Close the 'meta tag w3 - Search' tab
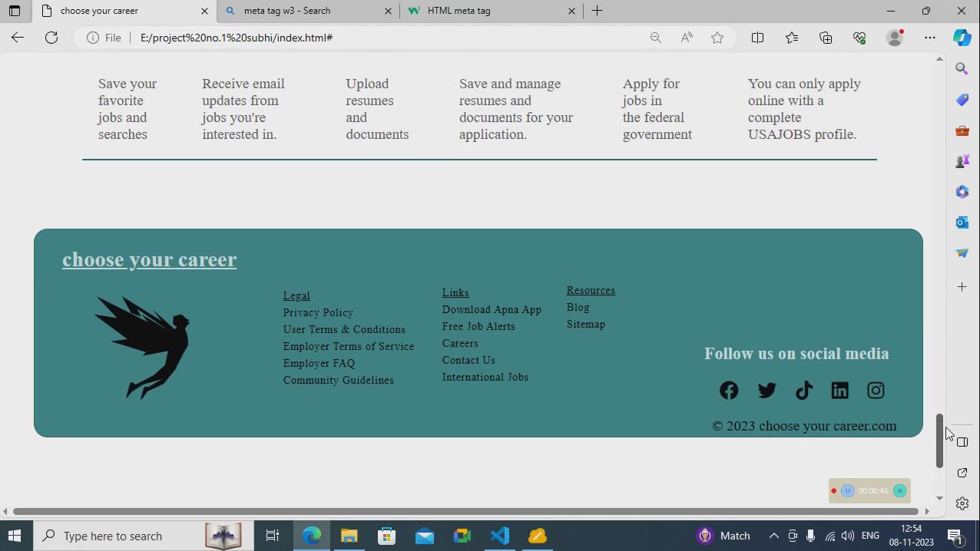 tap(388, 11)
